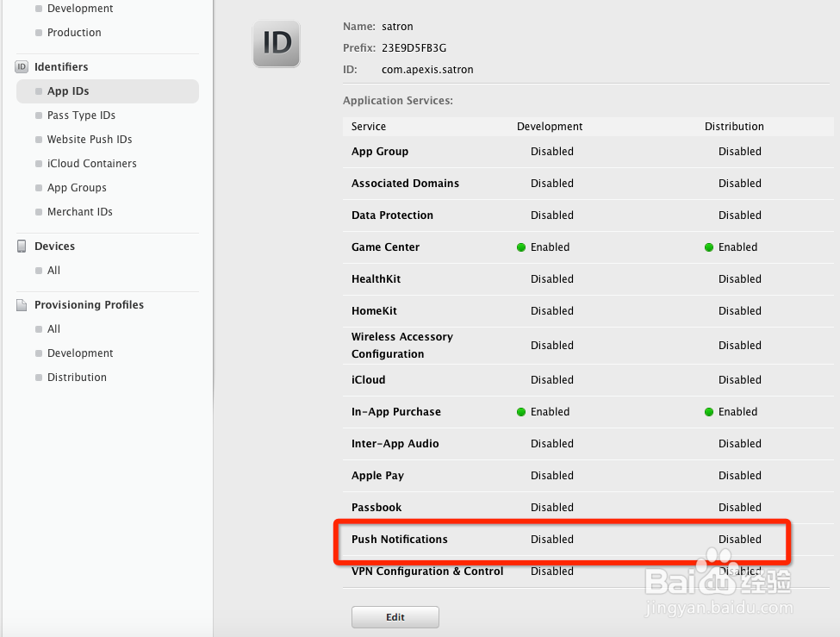The width and height of the screenshot is (840, 637).
Task: Click the HomeKit service label
Action: [x=374, y=311]
